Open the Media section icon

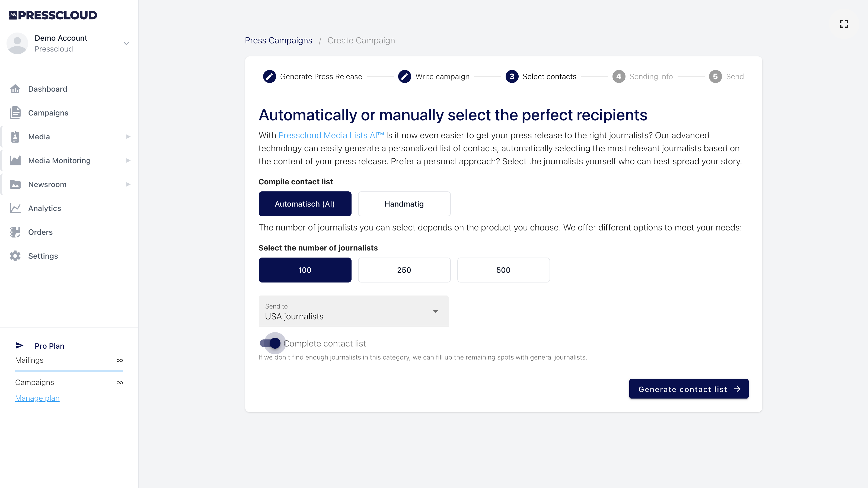(x=15, y=136)
